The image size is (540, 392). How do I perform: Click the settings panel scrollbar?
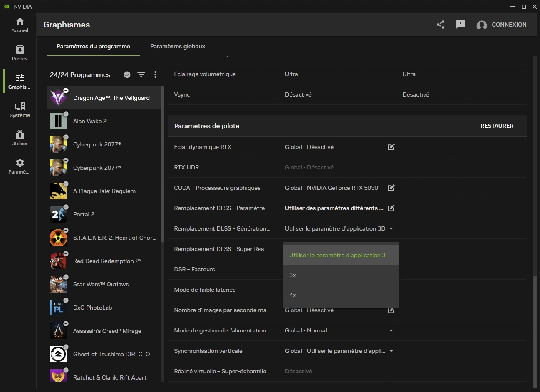point(535,332)
